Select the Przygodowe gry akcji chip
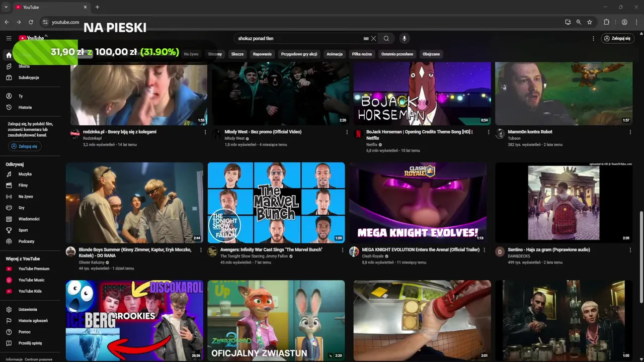 point(299,54)
